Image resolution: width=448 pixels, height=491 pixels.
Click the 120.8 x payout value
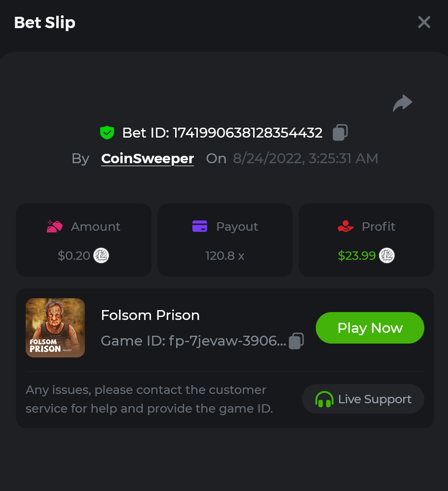pyautogui.click(x=225, y=256)
